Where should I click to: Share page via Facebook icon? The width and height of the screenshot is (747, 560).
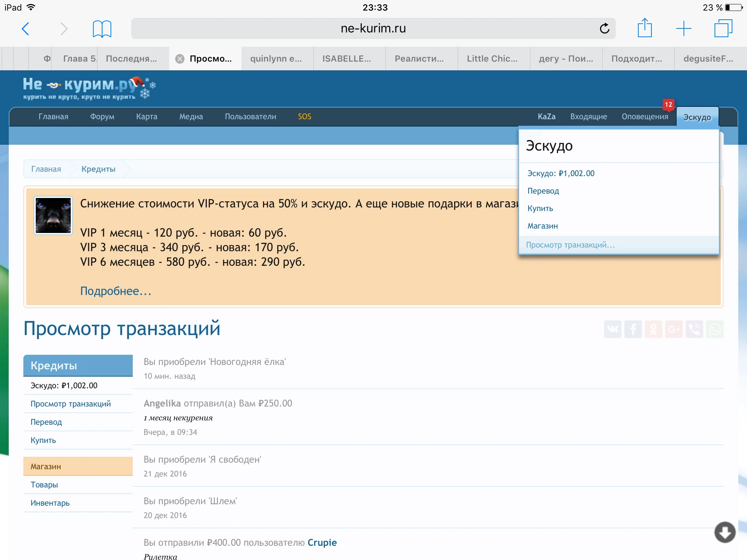tap(633, 329)
